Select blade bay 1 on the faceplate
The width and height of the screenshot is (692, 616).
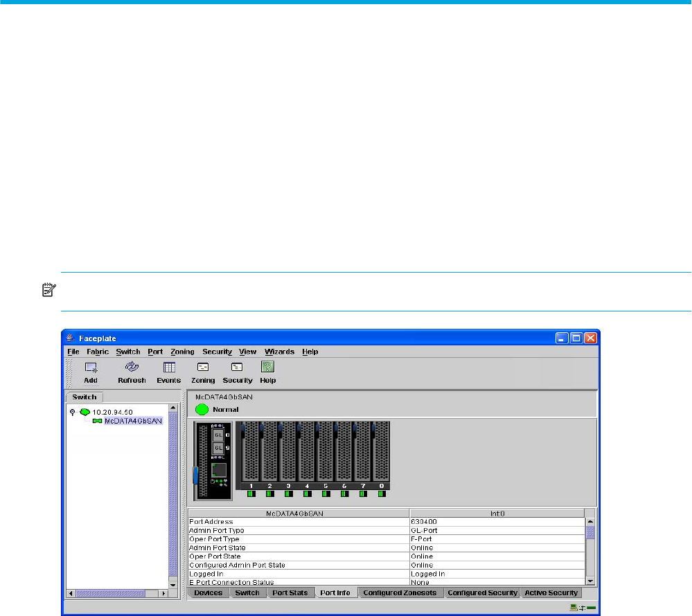[x=251, y=451]
